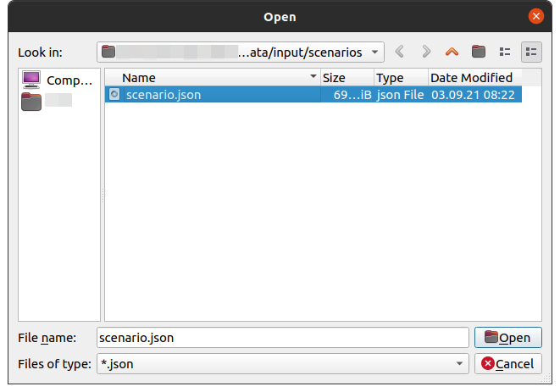Create a new folder using folder icon
This screenshot has height=392, width=560.
[479, 52]
